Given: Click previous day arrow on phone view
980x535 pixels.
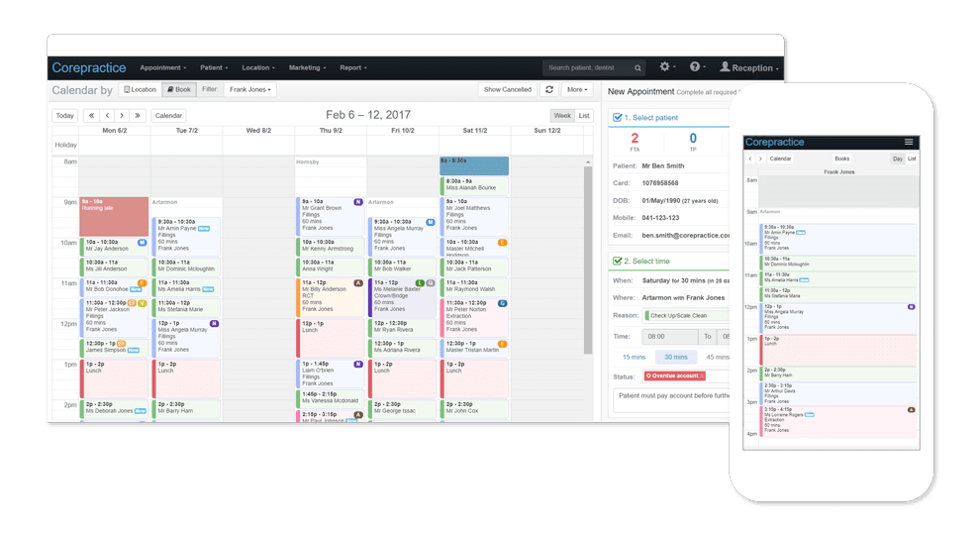Looking at the screenshot, I should pyautogui.click(x=750, y=159).
